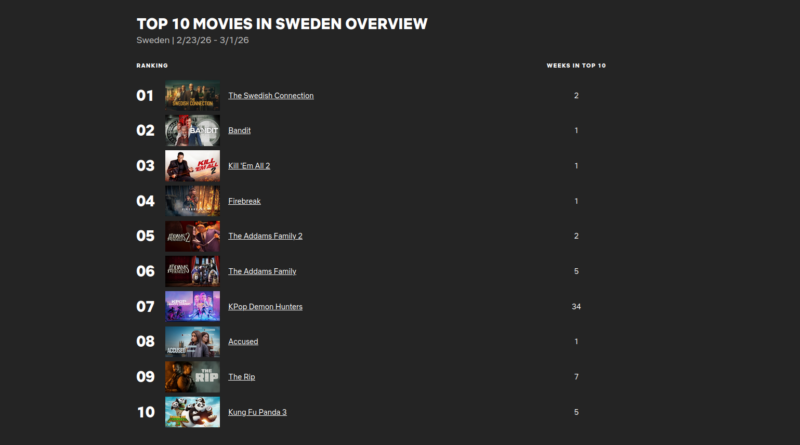Image resolution: width=800 pixels, height=445 pixels.
Task: Click weeks value 2 for The Swedish Connection
Action: click(x=576, y=95)
